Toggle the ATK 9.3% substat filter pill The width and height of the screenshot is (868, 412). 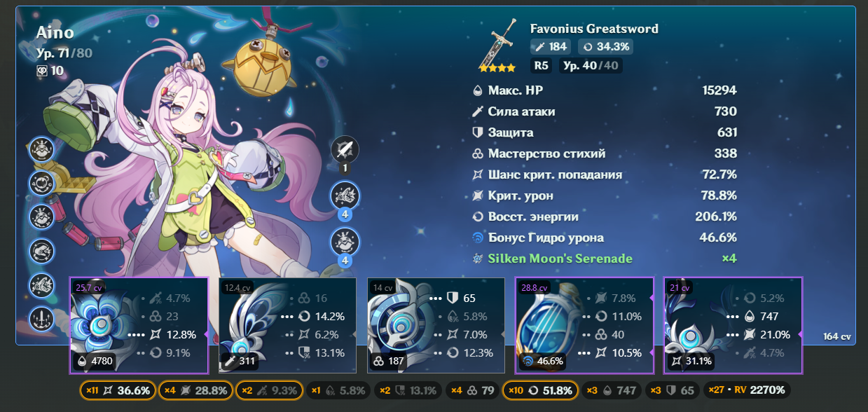pyautogui.click(x=269, y=390)
